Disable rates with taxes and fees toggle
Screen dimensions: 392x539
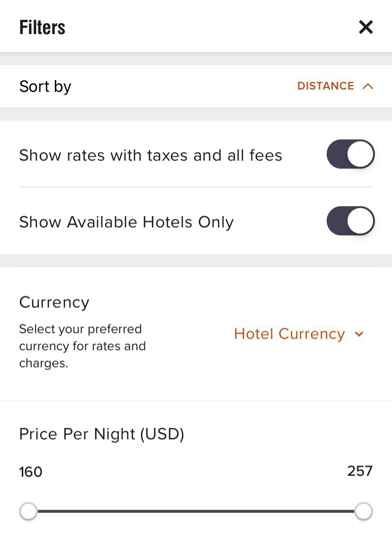(x=350, y=154)
